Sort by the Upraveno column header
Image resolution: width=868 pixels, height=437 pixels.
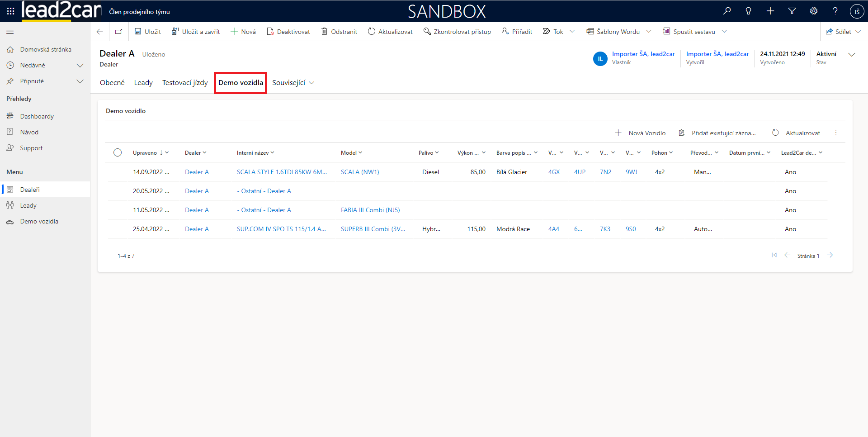[x=145, y=153]
